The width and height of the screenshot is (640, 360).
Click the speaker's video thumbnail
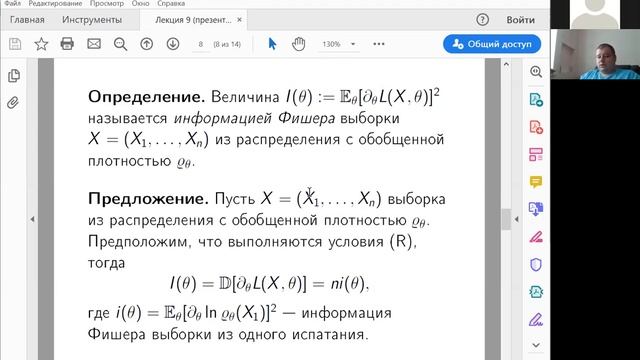click(595, 54)
